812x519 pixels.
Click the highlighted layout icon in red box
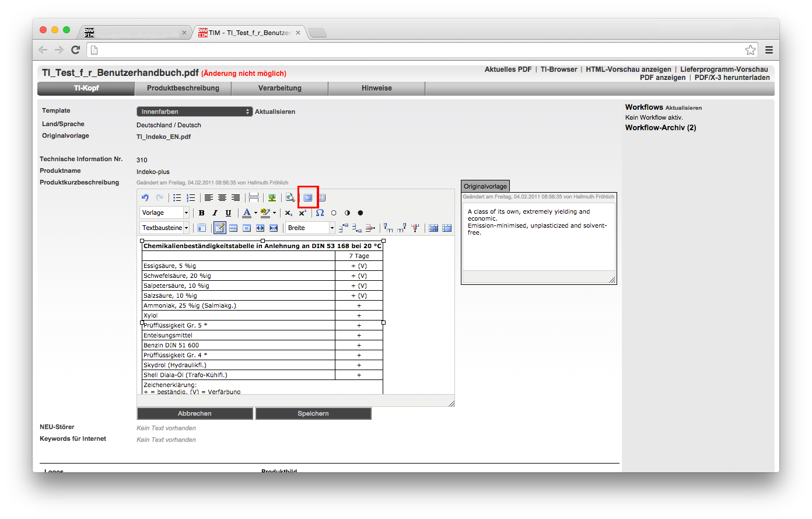[307, 198]
